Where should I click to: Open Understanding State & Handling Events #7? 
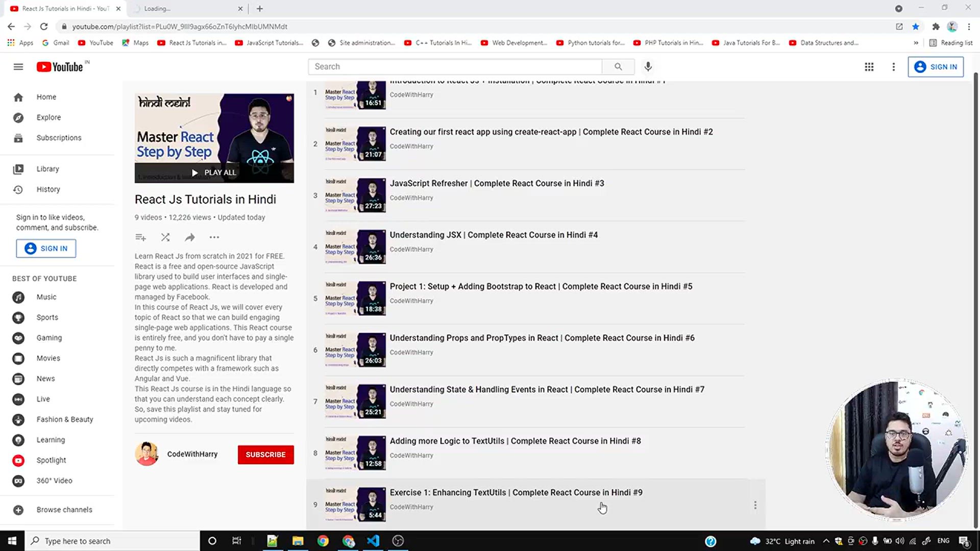click(x=547, y=389)
